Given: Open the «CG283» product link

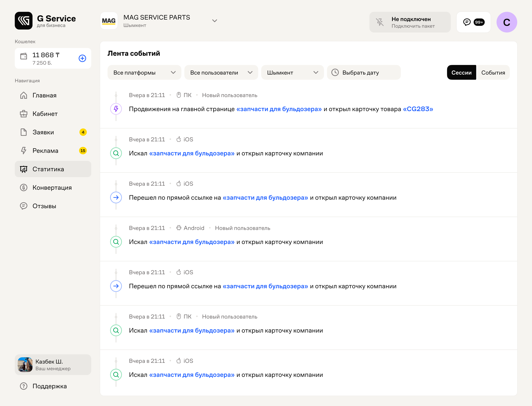Looking at the screenshot, I should pyautogui.click(x=418, y=109).
